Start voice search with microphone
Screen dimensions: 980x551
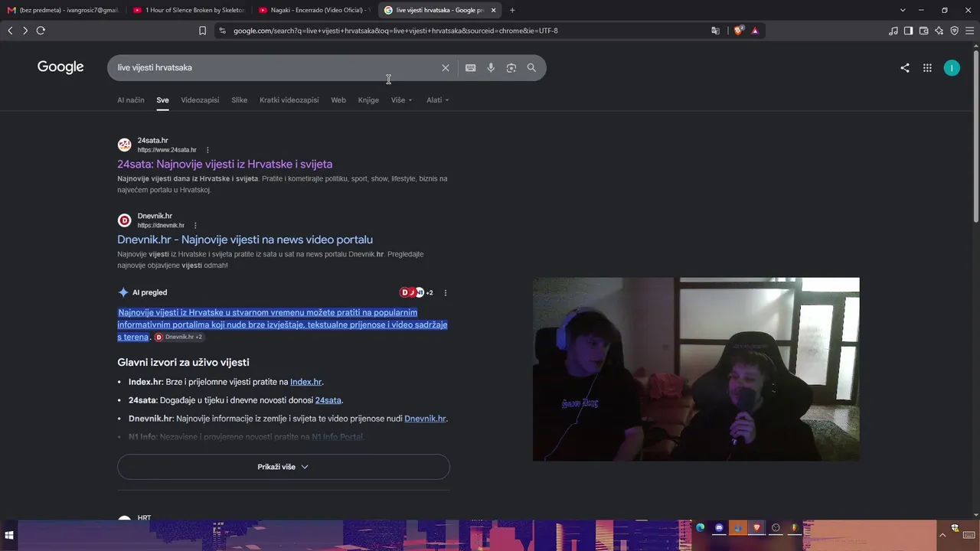tap(491, 67)
